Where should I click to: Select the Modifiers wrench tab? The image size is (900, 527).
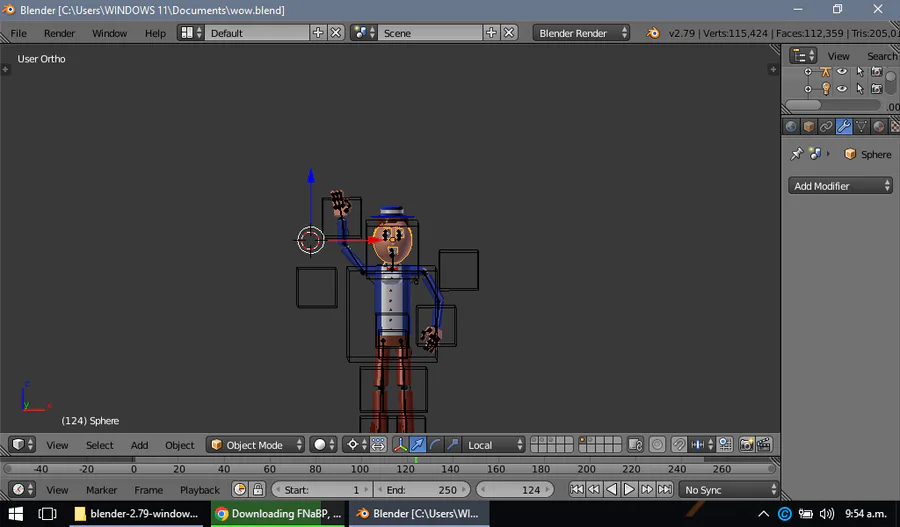[844, 126]
